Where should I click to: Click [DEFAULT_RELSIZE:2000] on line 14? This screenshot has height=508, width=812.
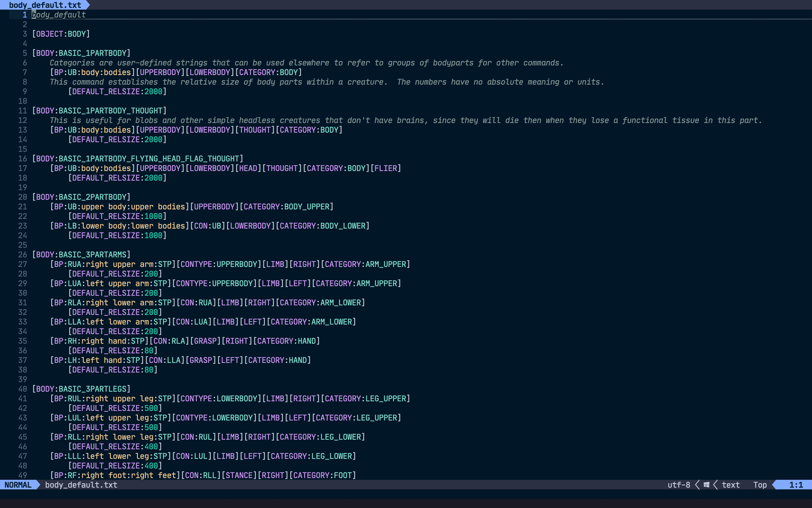pyautogui.click(x=118, y=139)
